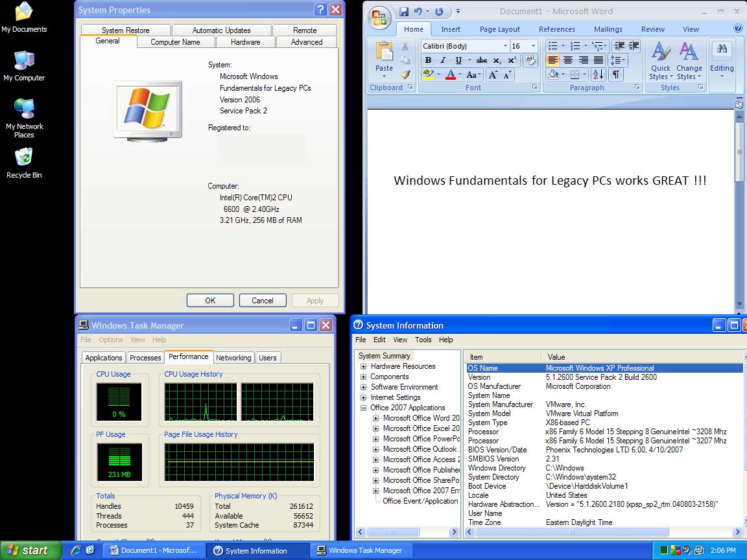Toggle Show/Hide paragraph marks icon

[x=616, y=75]
